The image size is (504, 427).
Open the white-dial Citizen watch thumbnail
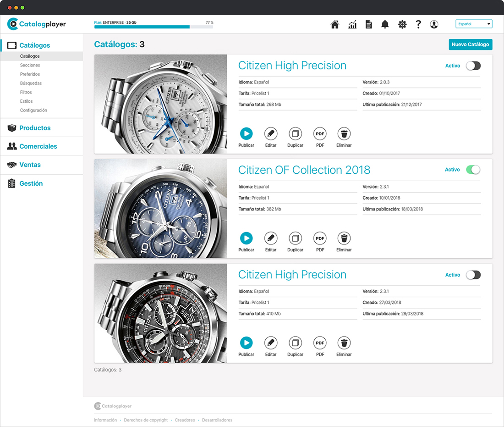[161, 104]
